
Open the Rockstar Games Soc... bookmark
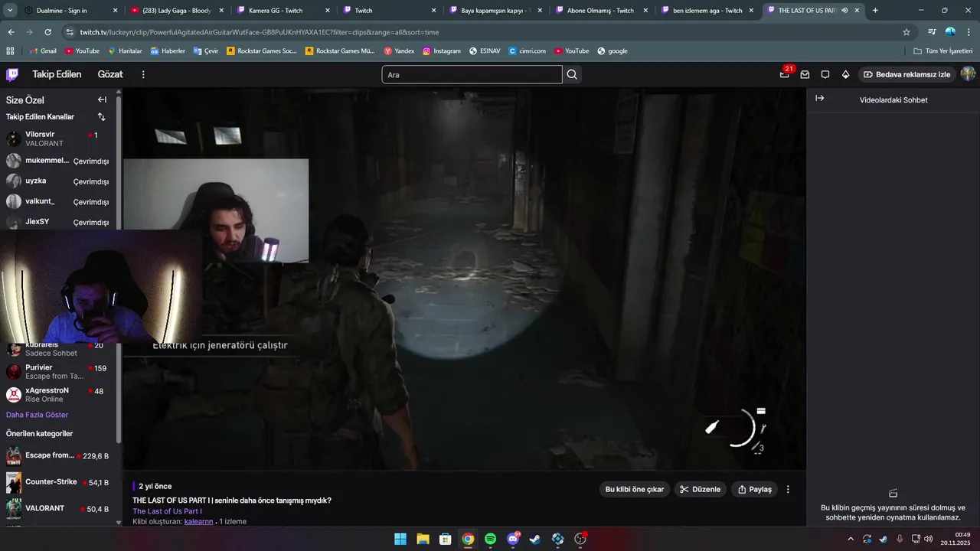coord(261,51)
